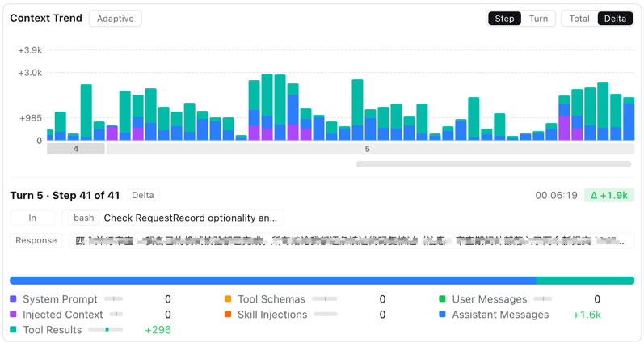Viewport: 644px width, 347px height.
Task: Click the teal Tool Results portion of bar
Action: pos(585,281)
